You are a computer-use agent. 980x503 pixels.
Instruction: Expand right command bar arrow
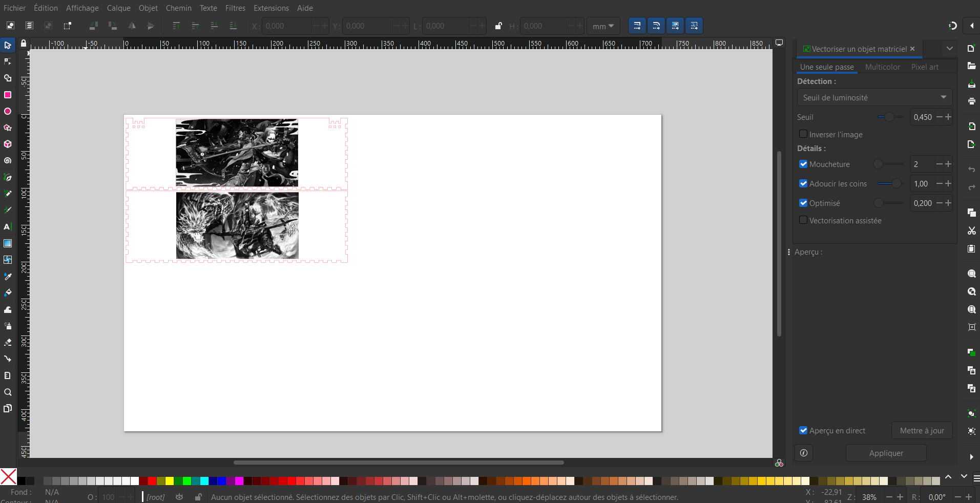point(971,457)
